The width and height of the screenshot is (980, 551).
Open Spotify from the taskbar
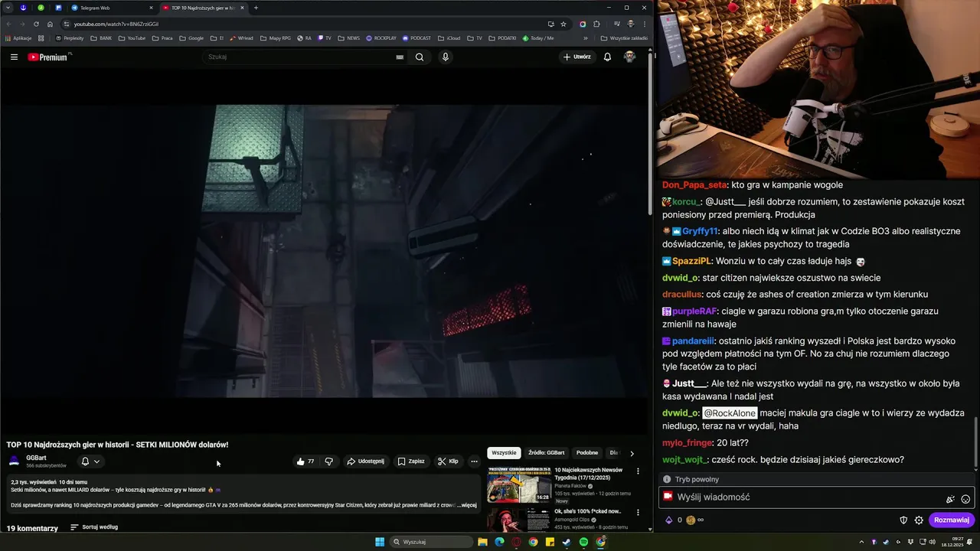tap(583, 542)
